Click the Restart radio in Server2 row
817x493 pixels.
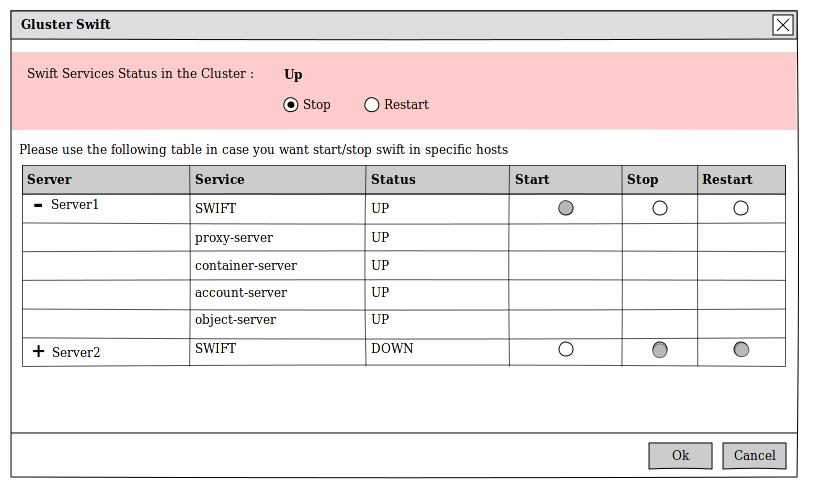(x=741, y=349)
